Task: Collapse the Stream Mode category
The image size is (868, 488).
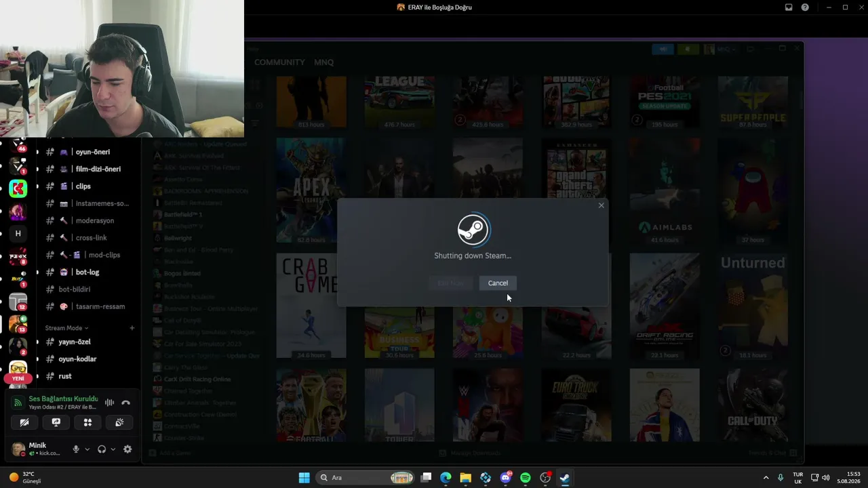Action: pos(66,328)
